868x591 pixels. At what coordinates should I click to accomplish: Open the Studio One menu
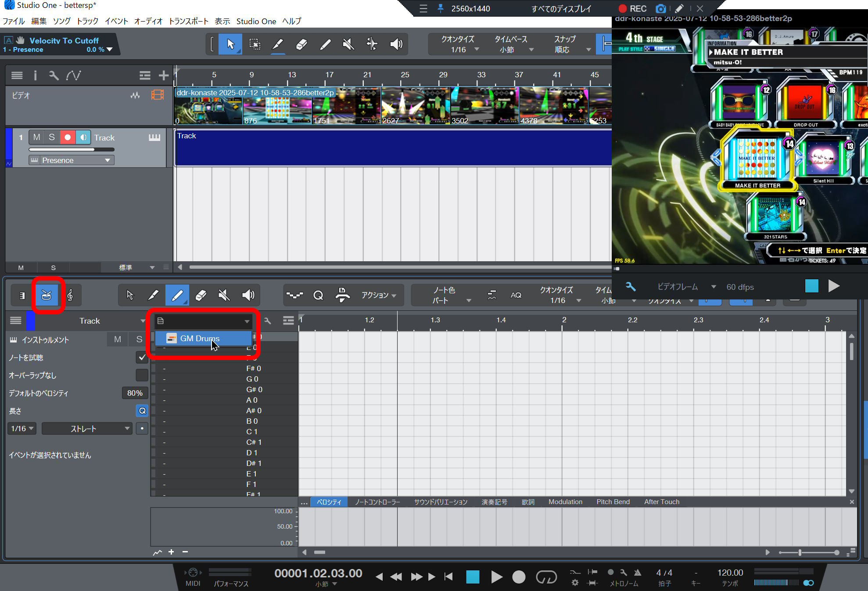(256, 21)
